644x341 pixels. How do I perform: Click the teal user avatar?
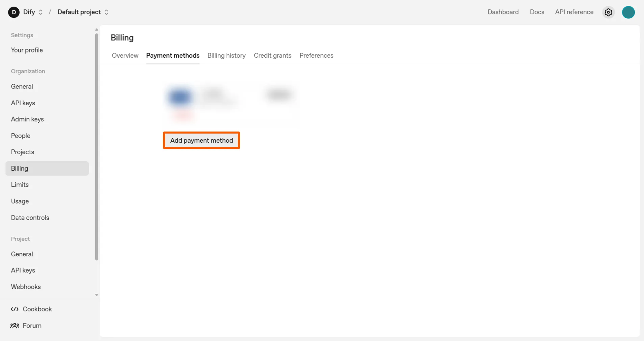coord(628,12)
